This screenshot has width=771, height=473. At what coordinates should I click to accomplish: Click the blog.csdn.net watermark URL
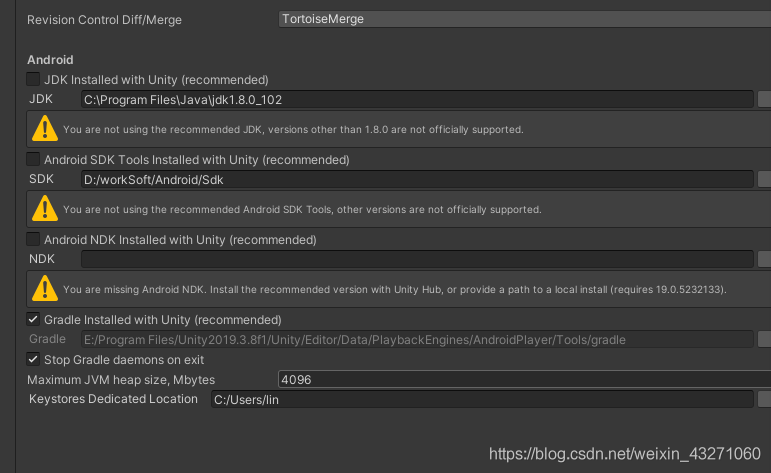[x=625, y=453]
